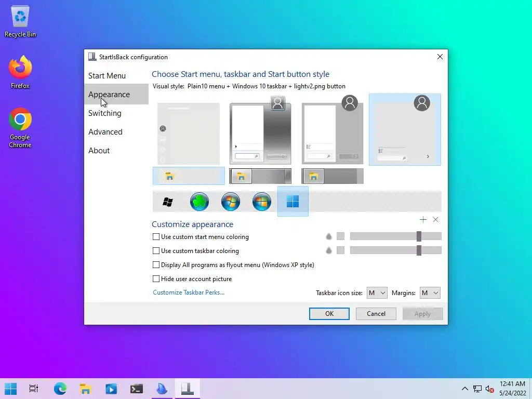532x399 pixels.
Task: Open the terminal icon on taskbar
Action: point(137,389)
